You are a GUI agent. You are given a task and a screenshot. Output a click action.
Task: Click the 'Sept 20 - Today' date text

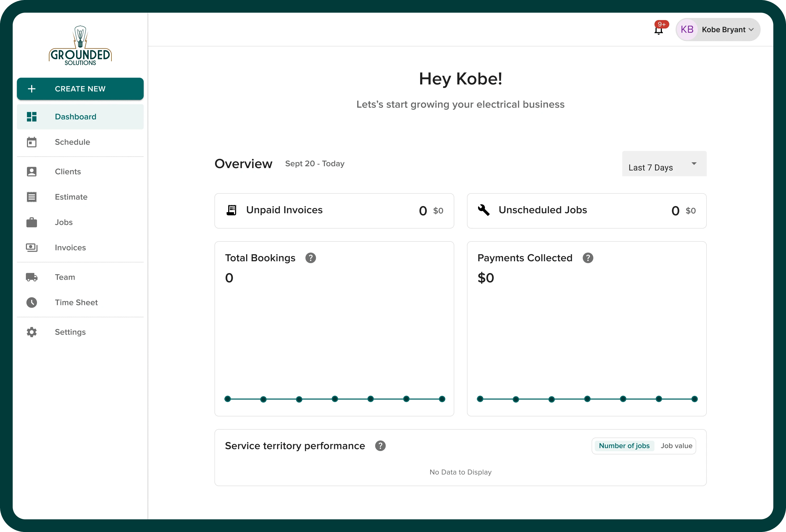tap(315, 164)
